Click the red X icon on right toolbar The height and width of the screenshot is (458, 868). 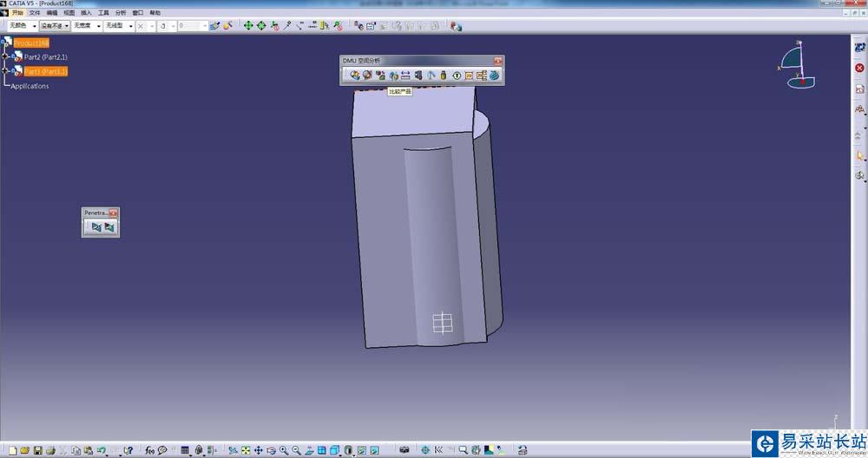pos(859,68)
